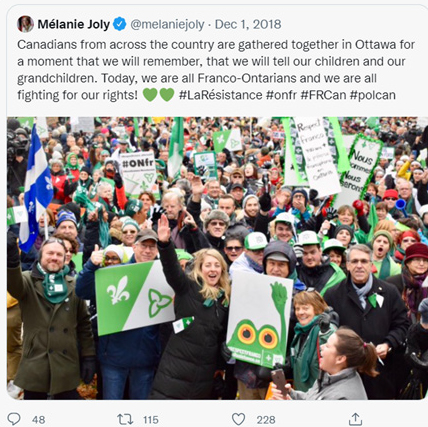Screen dimensions: 428x427
Task: Enlarge the rally crowd photo
Action: tap(217, 258)
